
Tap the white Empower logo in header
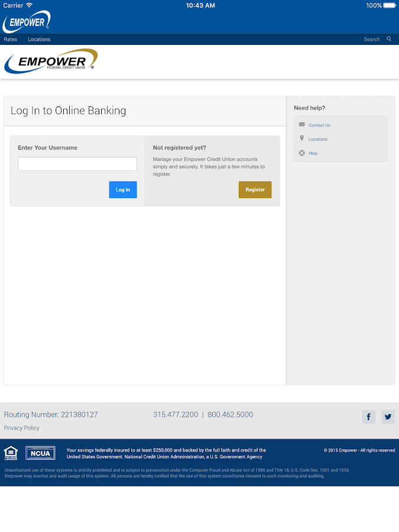27,22
